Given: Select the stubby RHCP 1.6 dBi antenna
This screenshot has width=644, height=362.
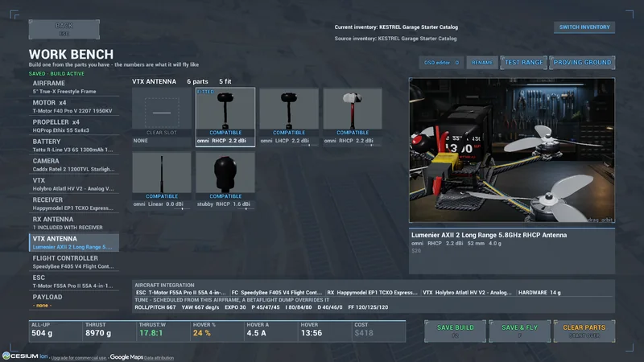Looking at the screenshot, I should coord(225,180).
